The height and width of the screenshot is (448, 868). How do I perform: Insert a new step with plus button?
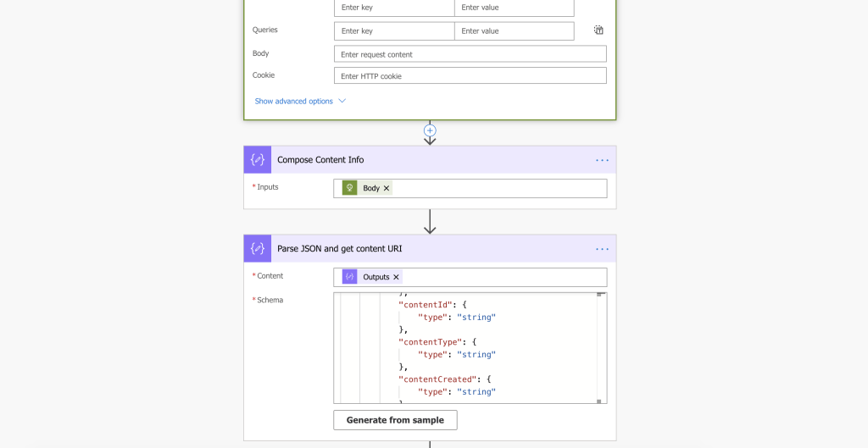coord(430,130)
